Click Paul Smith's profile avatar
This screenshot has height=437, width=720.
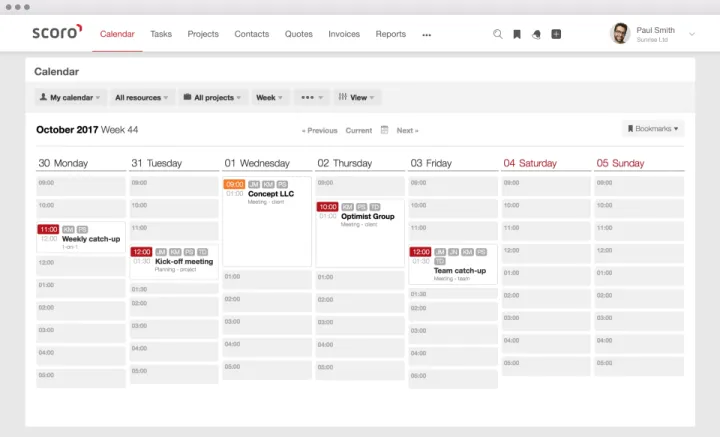(620, 34)
